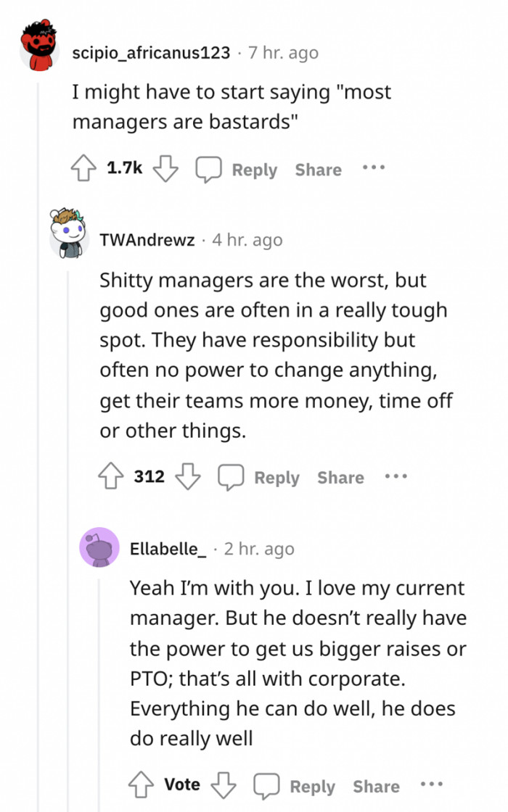Open the reply speech bubble on TWAndrewz's comment

(x=231, y=476)
